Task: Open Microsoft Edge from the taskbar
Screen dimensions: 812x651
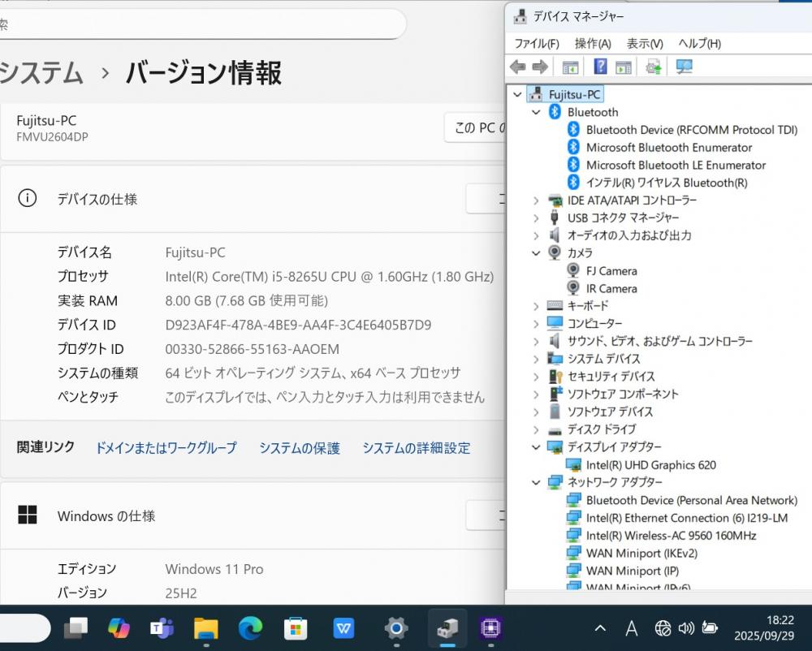Action: pyautogui.click(x=251, y=627)
